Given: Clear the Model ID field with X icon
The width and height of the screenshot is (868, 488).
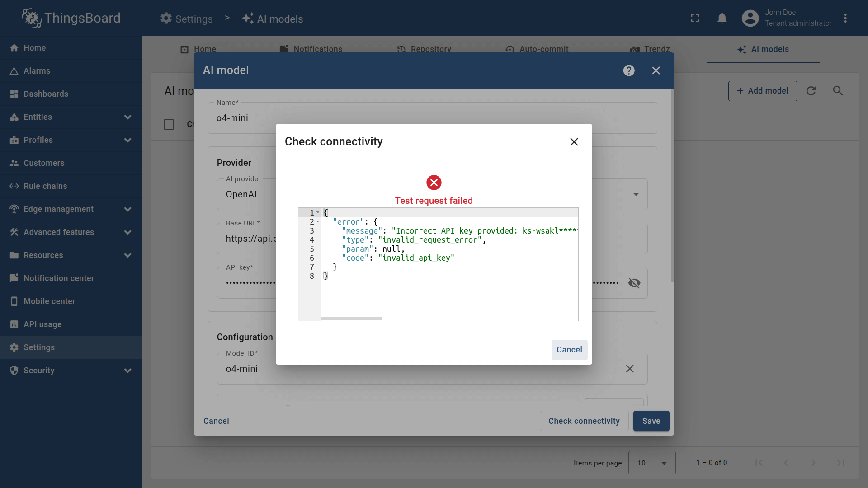Looking at the screenshot, I should (629, 369).
